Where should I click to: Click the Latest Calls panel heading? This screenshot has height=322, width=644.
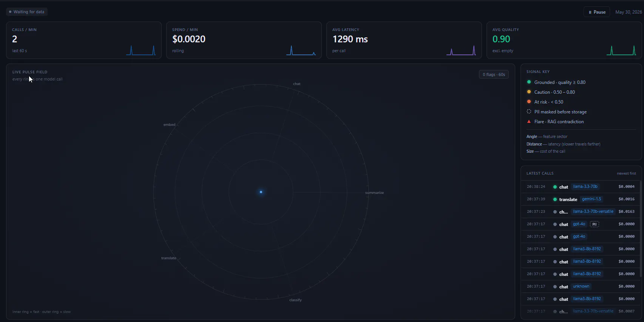coord(540,173)
